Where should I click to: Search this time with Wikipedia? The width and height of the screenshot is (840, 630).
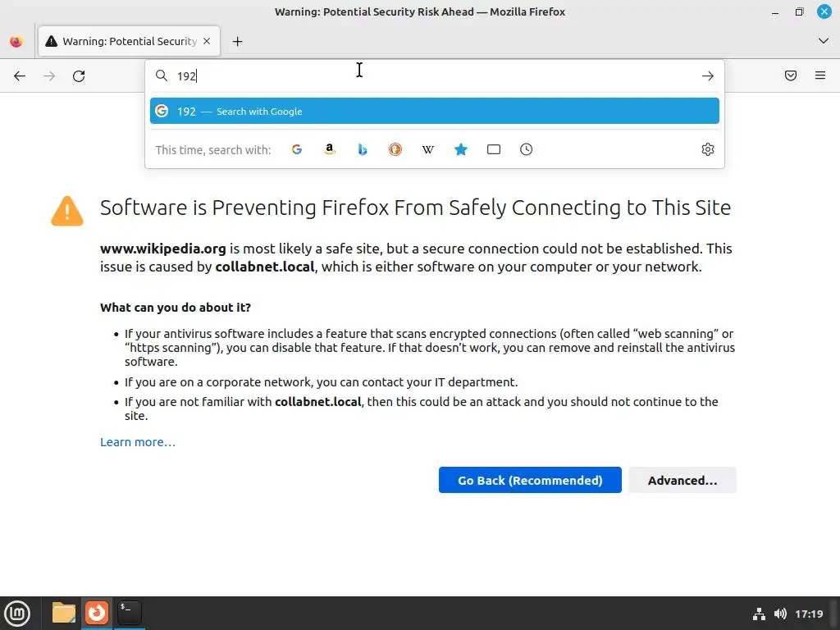pos(428,149)
